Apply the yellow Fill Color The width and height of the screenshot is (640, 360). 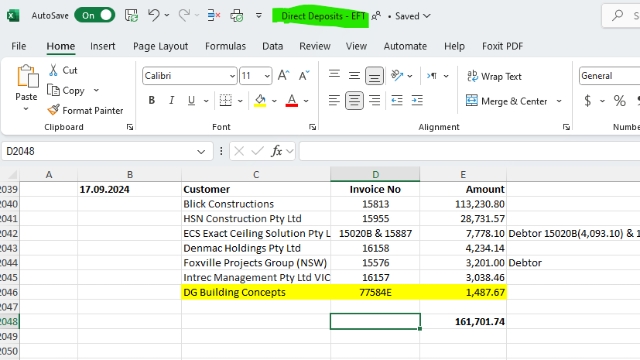point(260,100)
